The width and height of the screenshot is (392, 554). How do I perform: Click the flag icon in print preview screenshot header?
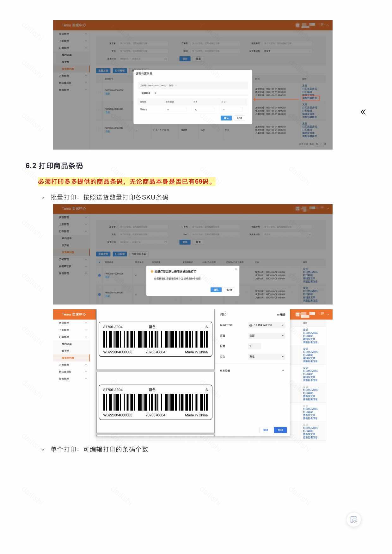tap(322, 314)
